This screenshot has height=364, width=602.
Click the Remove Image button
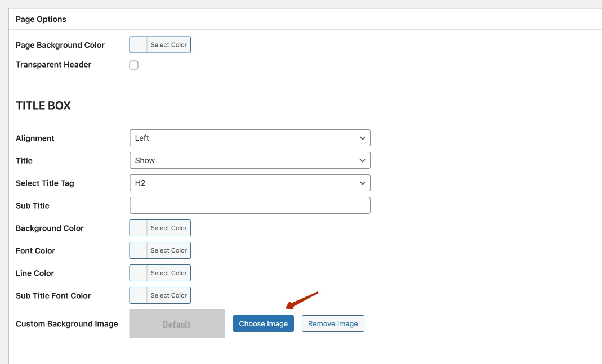point(333,323)
